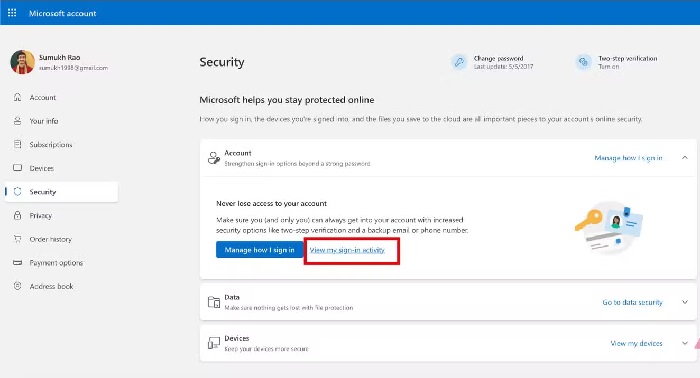Expand the Data section chevron
The width and height of the screenshot is (700, 378).
pyautogui.click(x=685, y=302)
